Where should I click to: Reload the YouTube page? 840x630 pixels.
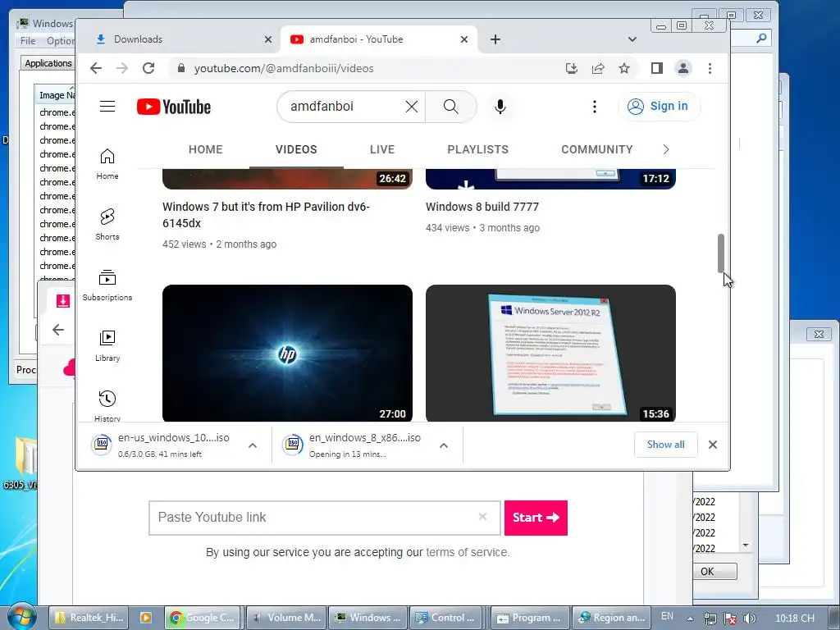click(x=148, y=68)
